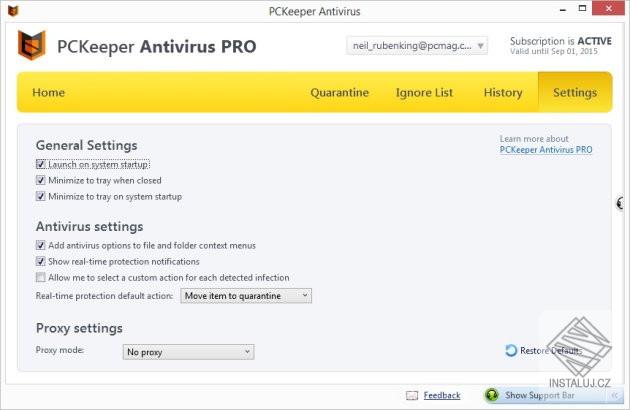Click the green Support Bar headset icon
This screenshot has width=630, height=410.
coord(492,395)
